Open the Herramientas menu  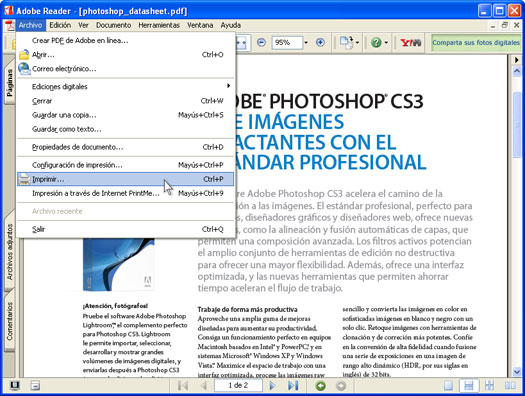pyautogui.click(x=159, y=25)
